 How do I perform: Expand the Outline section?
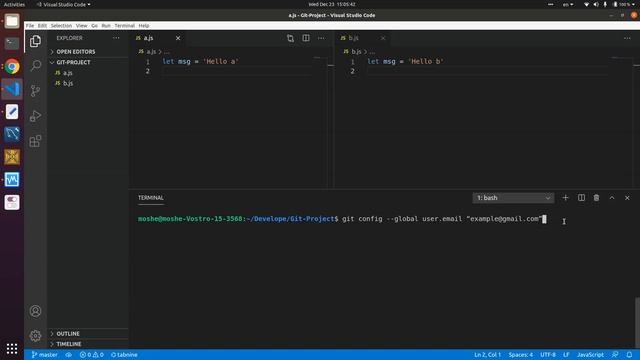pos(68,333)
